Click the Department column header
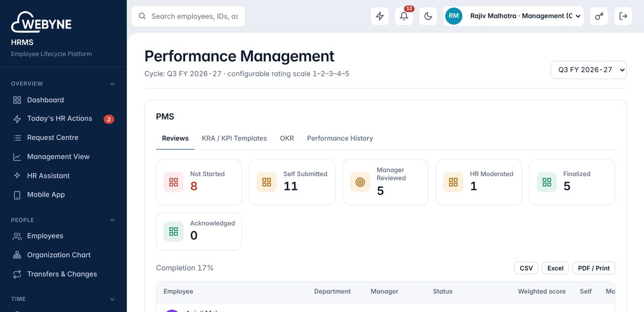644x312 pixels. 332,292
